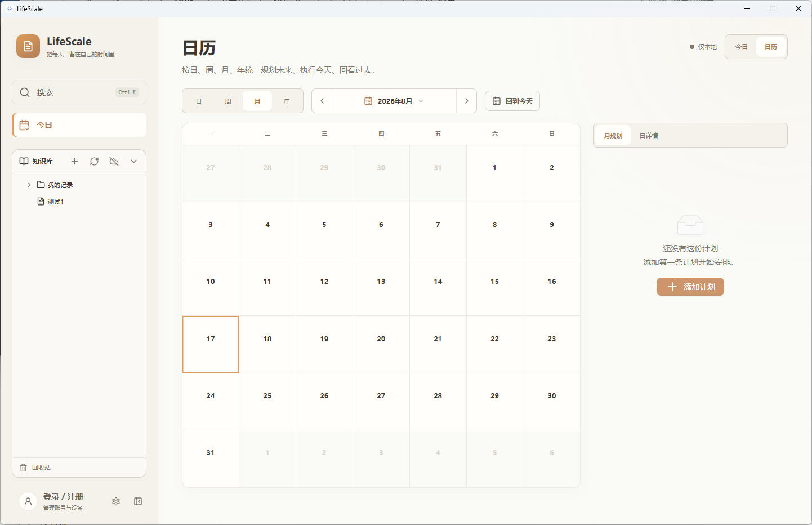Open the 月规划 tab
812x525 pixels.
click(x=613, y=136)
